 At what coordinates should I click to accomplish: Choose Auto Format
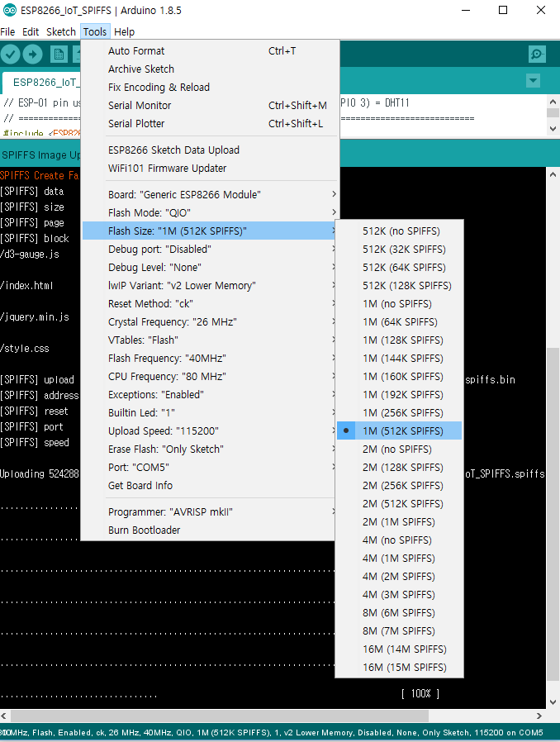click(210, 50)
